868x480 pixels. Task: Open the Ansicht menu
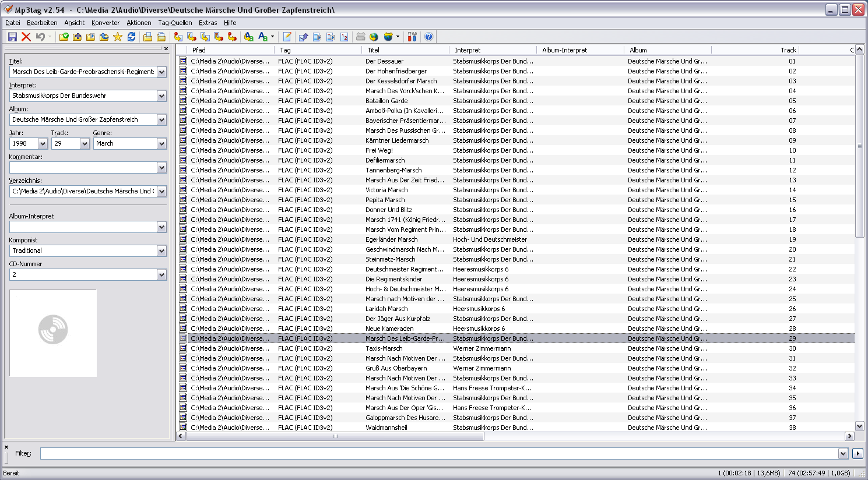coord(75,23)
